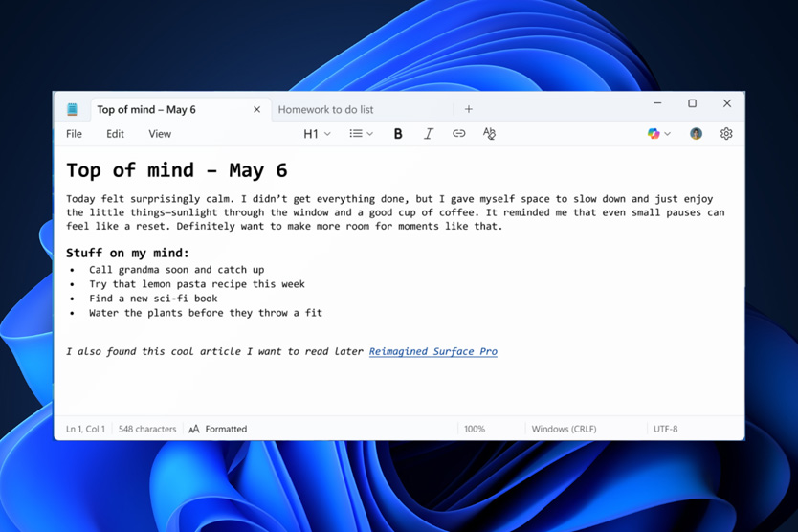798x532 pixels.
Task: Click the 100% zoom level in status bar
Action: 475,430
